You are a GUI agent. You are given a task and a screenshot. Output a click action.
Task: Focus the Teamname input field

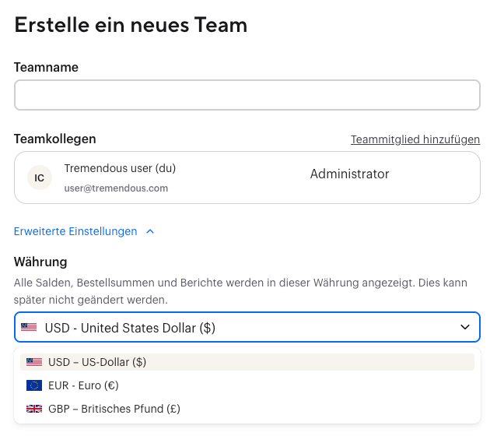tap(247, 95)
